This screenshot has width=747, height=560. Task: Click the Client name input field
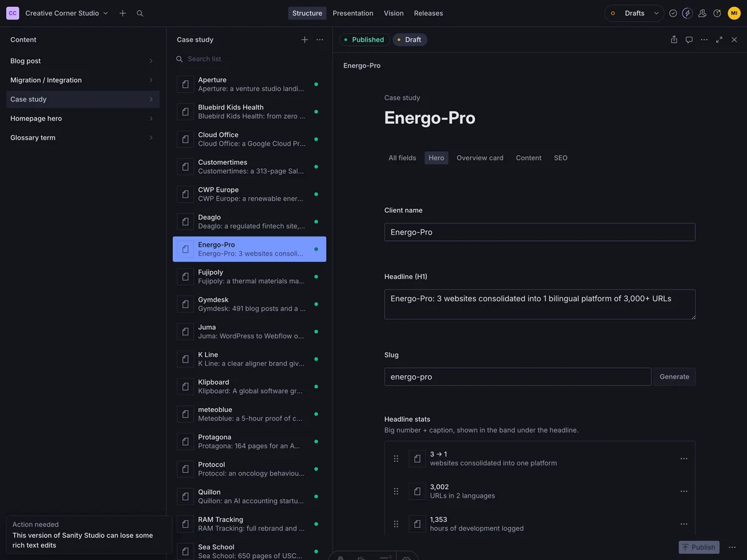[x=540, y=232]
